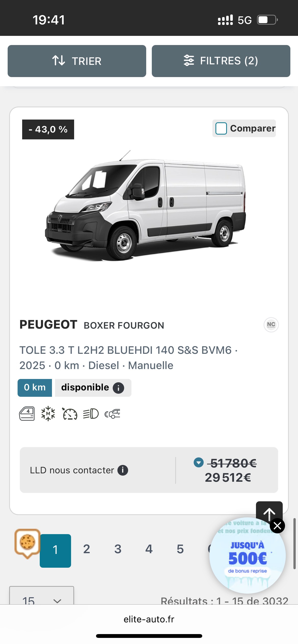Image resolution: width=298 pixels, height=644 pixels.
Task: Tap the manual air conditioning icon
Action: [48, 414]
